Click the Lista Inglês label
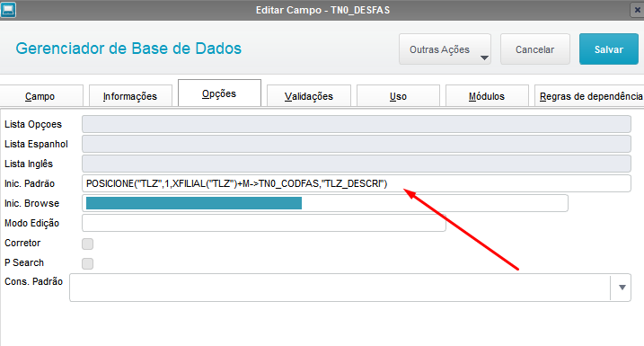Screen dimensions: 644x346 pos(29,164)
